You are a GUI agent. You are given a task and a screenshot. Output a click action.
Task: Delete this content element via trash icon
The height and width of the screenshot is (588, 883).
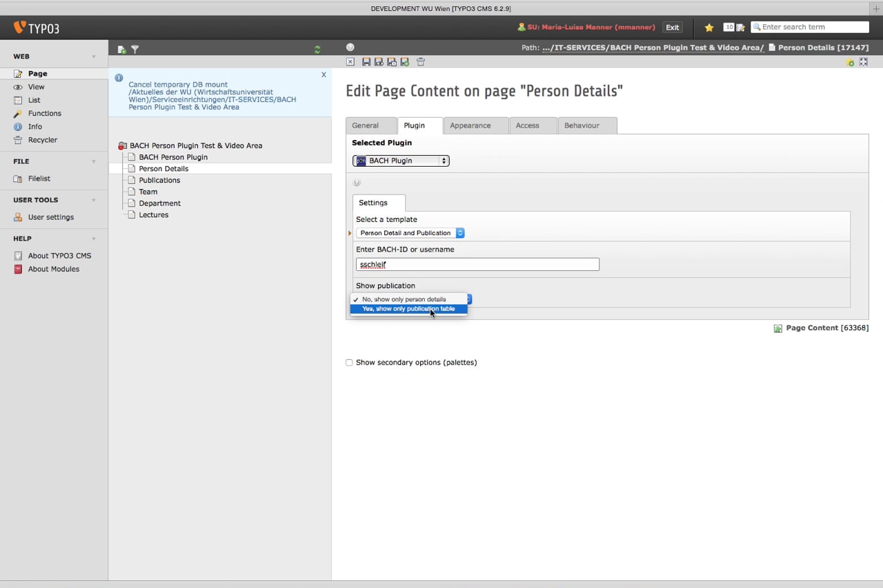(x=421, y=62)
